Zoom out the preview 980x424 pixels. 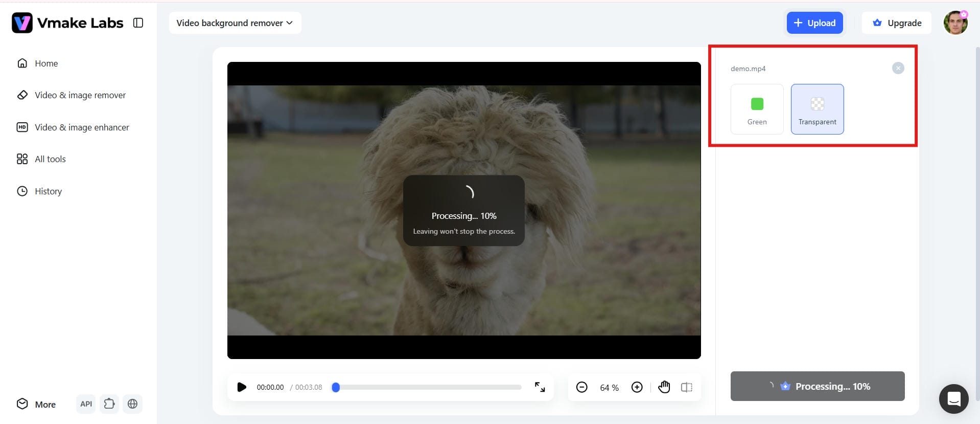(x=581, y=387)
